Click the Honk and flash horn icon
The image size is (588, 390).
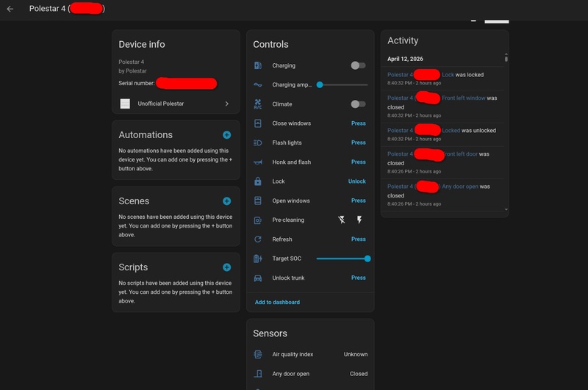[x=258, y=162]
